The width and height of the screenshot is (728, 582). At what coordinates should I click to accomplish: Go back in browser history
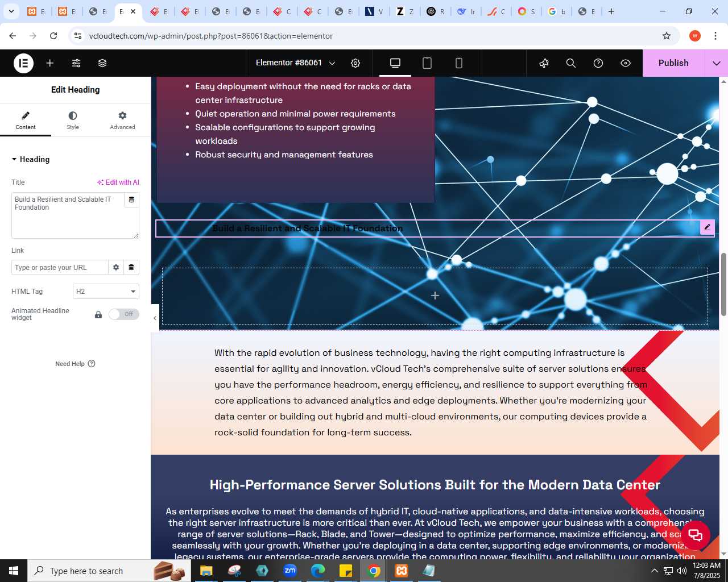pyautogui.click(x=13, y=36)
